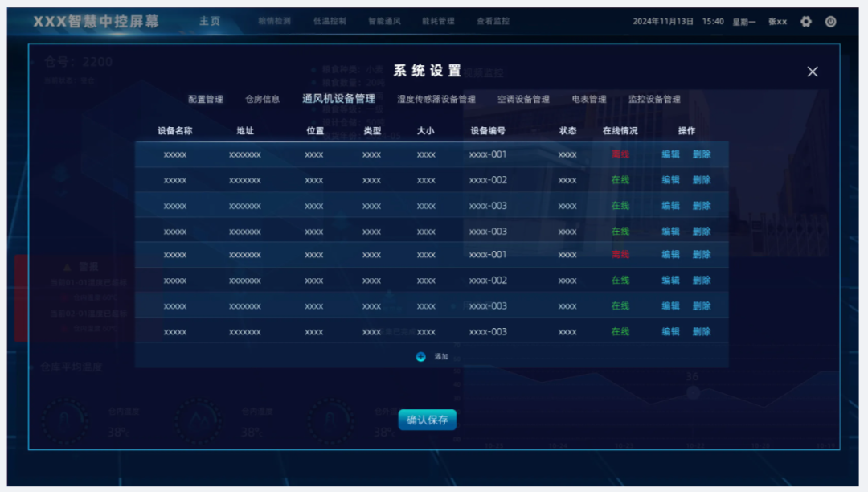The image size is (868, 492).
Task: Open the 能耗管理 menu item
Action: point(439,22)
